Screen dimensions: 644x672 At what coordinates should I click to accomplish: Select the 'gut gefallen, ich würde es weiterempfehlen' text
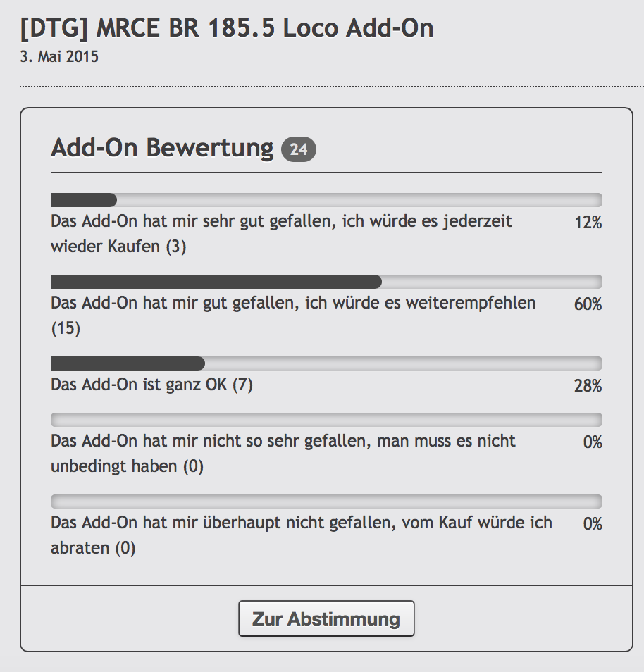pyautogui.click(x=293, y=315)
